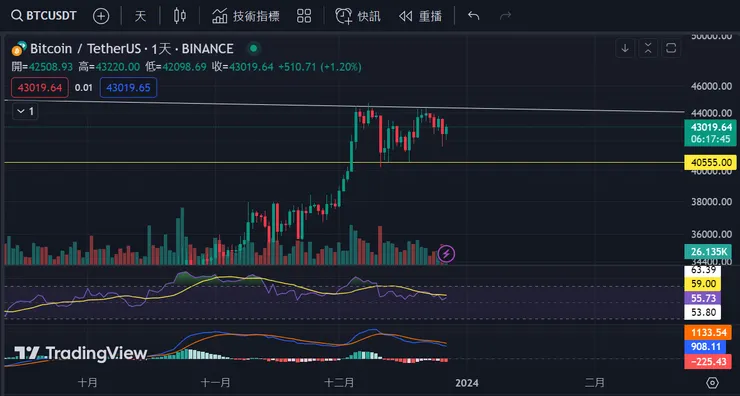Add a symbol to compare with plus icon
This screenshot has height=396, width=740.
tap(101, 17)
